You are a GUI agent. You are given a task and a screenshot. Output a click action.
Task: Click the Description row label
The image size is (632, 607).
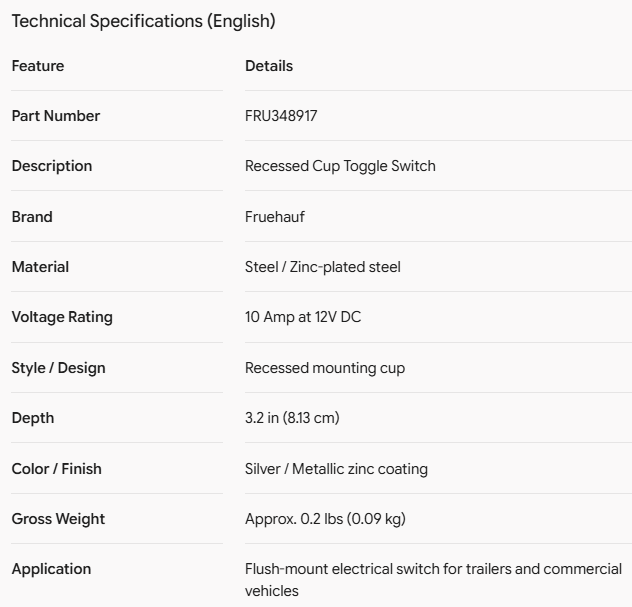click(x=52, y=166)
